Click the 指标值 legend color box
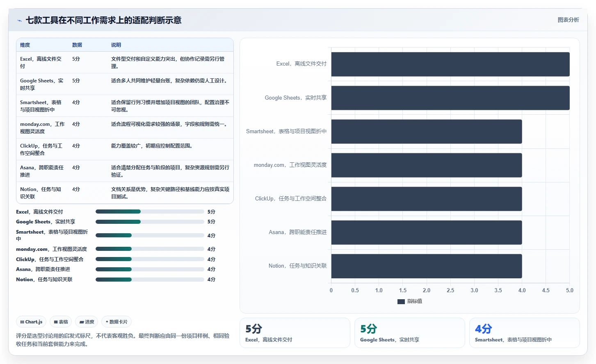The height and width of the screenshot is (364, 596). point(401,302)
